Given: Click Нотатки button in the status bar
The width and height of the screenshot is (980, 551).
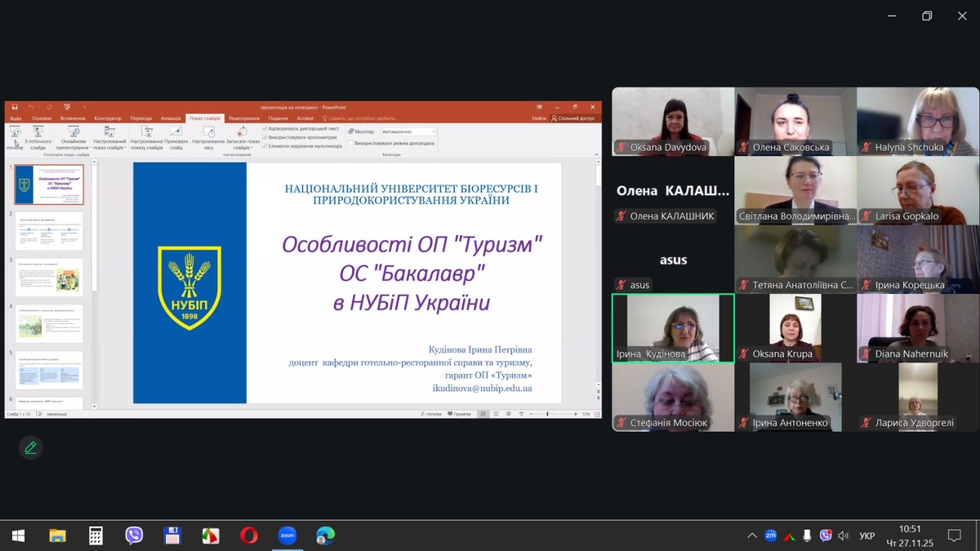Looking at the screenshot, I should coord(433,414).
